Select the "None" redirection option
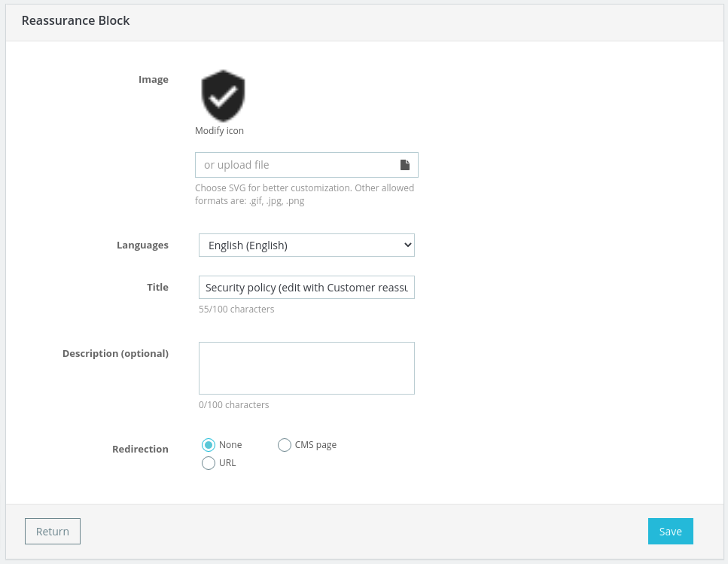 click(x=209, y=445)
